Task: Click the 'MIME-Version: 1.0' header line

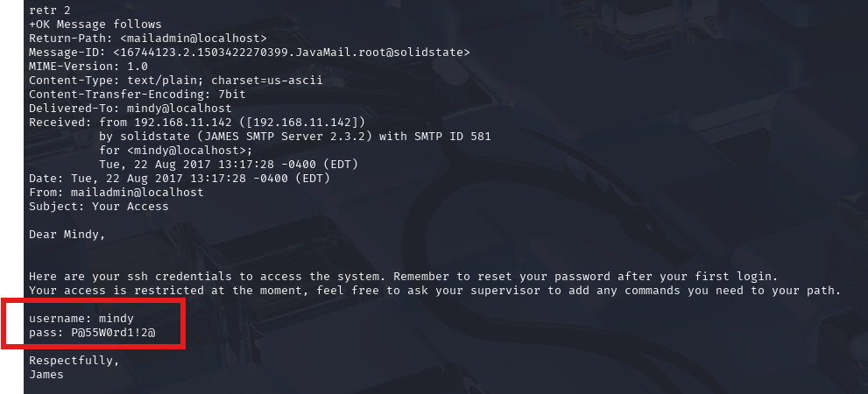Action: 88,67
